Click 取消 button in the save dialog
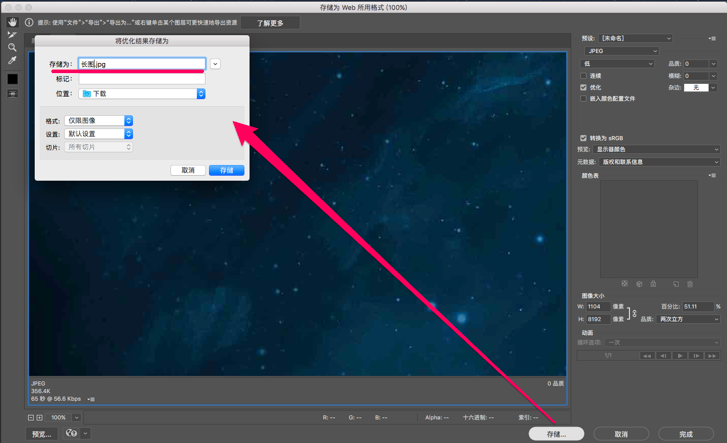 (188, 171)
